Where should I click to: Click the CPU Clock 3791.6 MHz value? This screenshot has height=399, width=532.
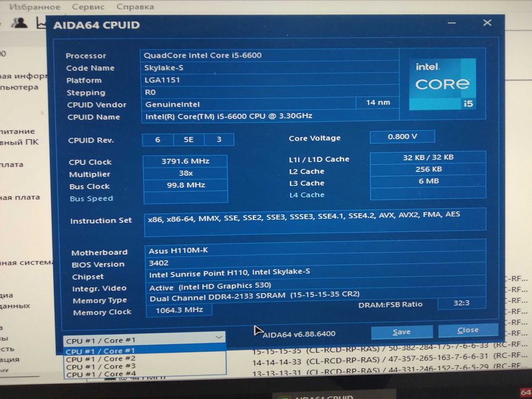pos(185,161)
